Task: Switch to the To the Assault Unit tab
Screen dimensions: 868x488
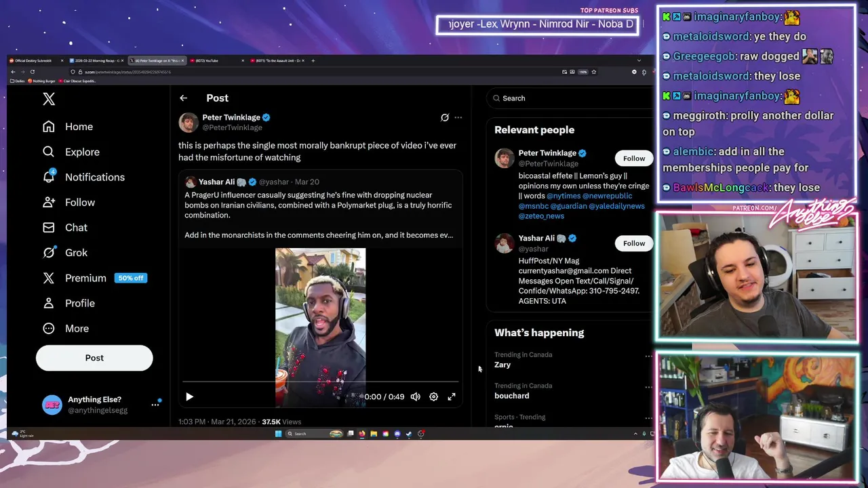Action: 278,60
